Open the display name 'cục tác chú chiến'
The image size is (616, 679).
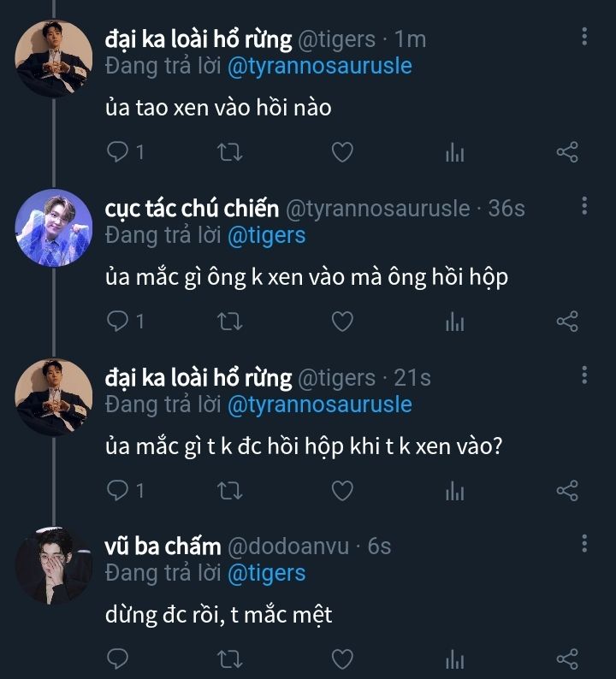click(x=192, y=208)
